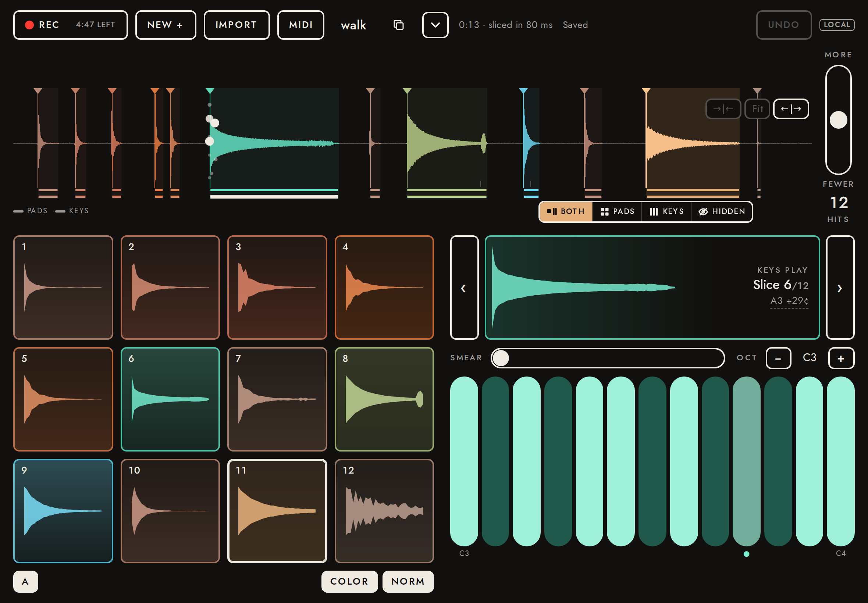Select the PADS view tab

click(x=617, y=211)
